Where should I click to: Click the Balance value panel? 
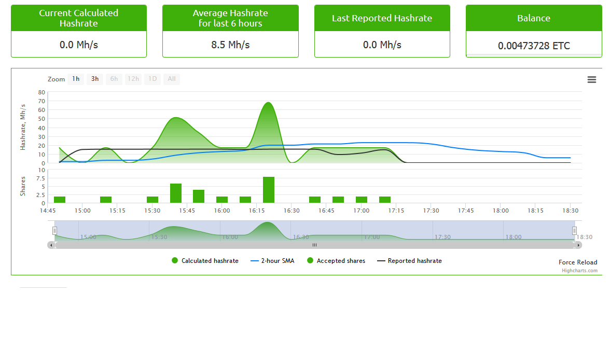pyautogui.click(x=534, y=45)
